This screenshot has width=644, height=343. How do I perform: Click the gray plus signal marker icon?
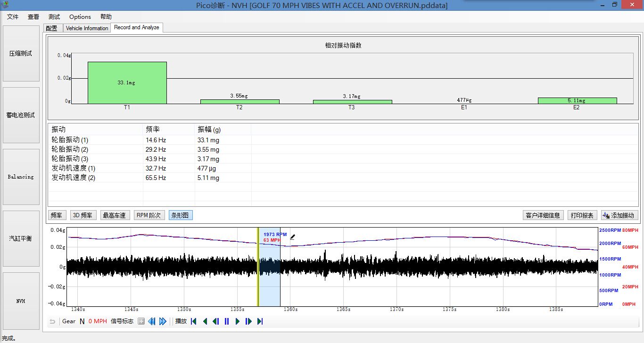[141, 321]
